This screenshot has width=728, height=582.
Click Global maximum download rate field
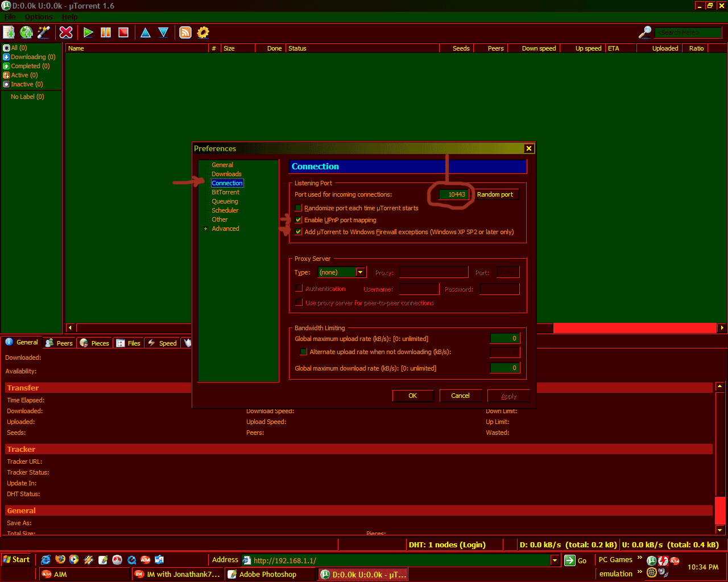(x=505, y=368)
